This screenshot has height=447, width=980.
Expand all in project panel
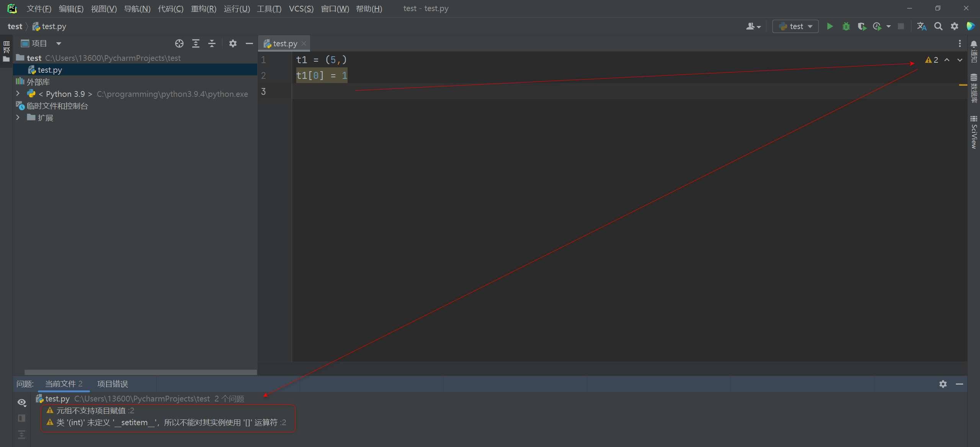pos(196,44)
